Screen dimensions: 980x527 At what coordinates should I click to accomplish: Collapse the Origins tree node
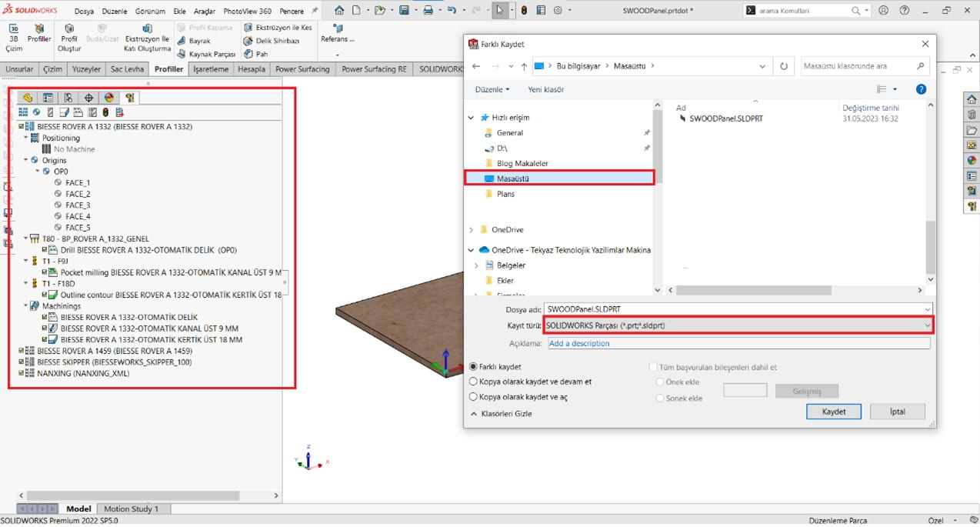[x=25, y=160]
